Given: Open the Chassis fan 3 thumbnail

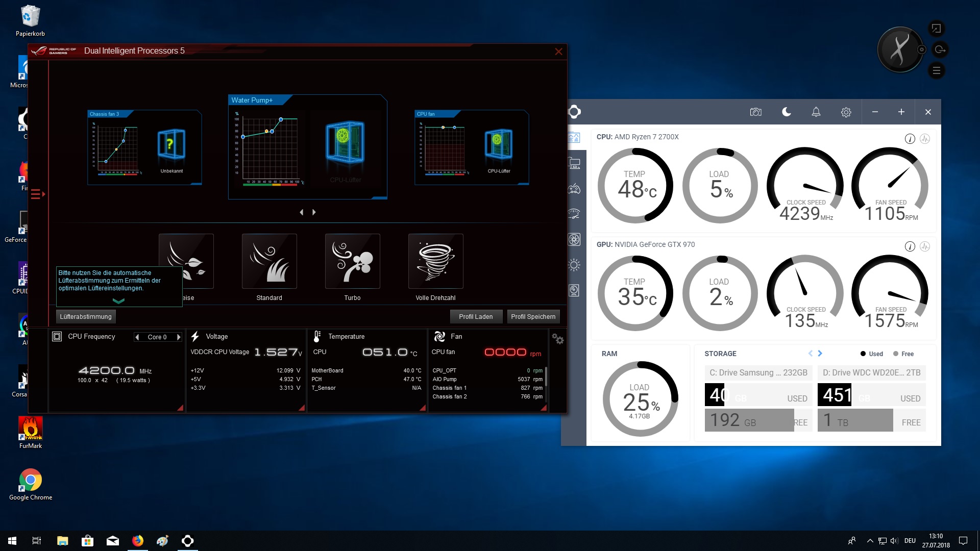Looking at the screenshot, I should (144, 147).
